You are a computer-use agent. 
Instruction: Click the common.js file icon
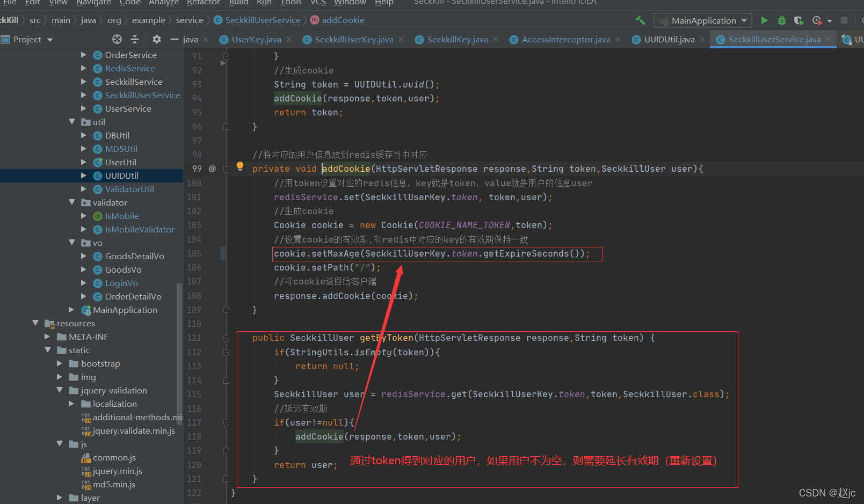86,458
